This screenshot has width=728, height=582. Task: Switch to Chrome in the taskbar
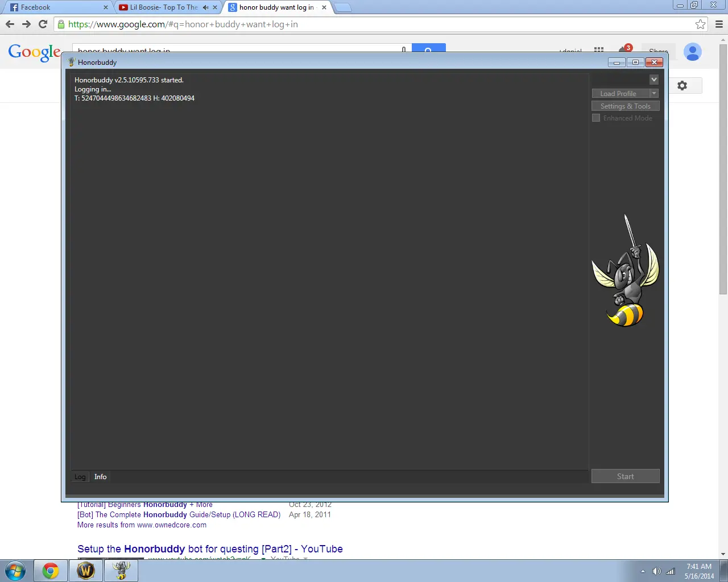(x=51, y=571)
